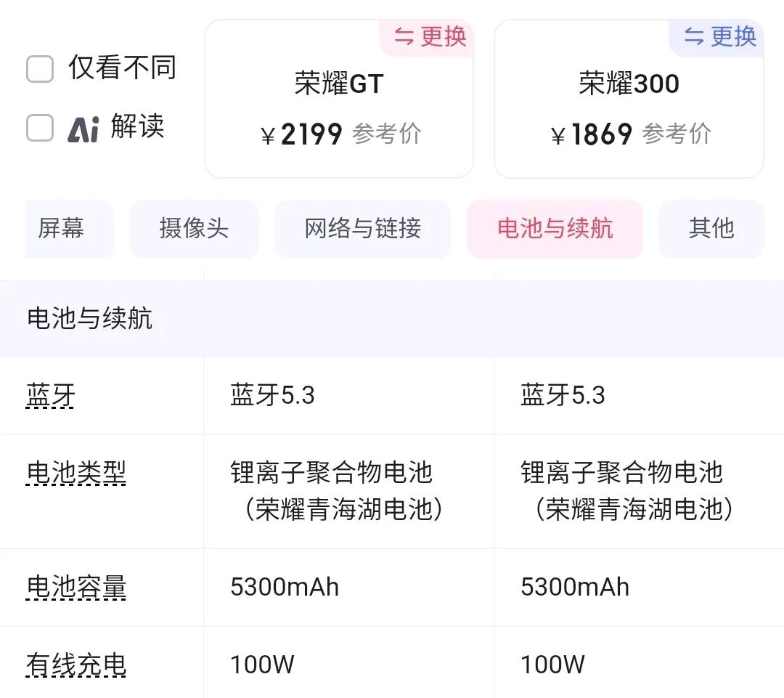
Task: Go to the 其他 tab
Action: (711, 229)
